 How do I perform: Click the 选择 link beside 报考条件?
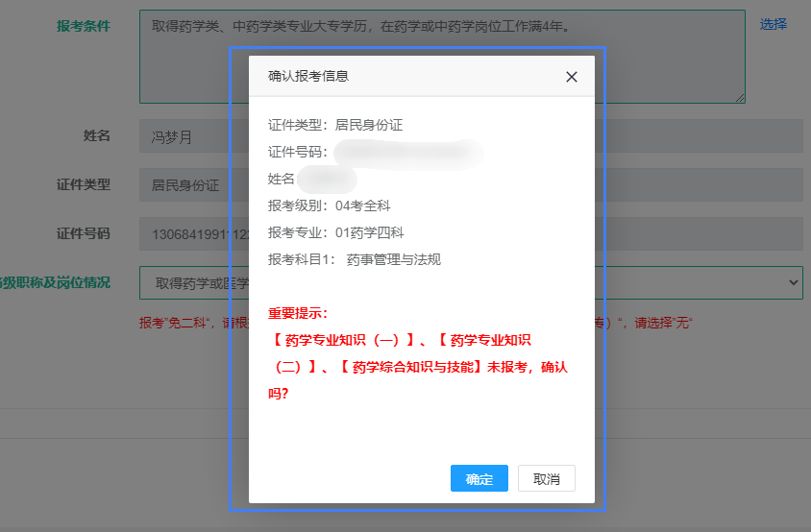pos(773,24)
